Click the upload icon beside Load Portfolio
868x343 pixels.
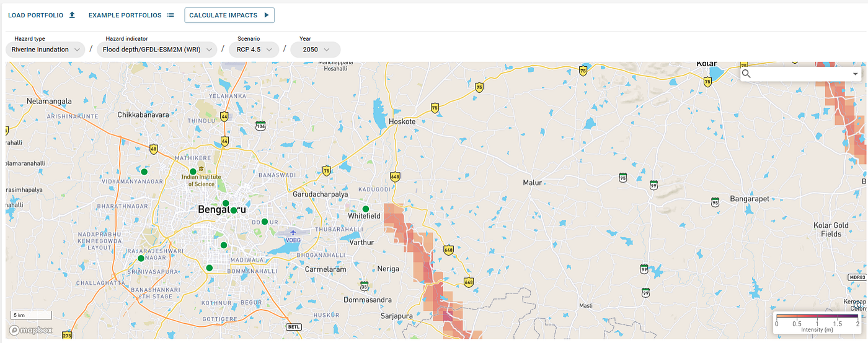[x=72, y=15]
